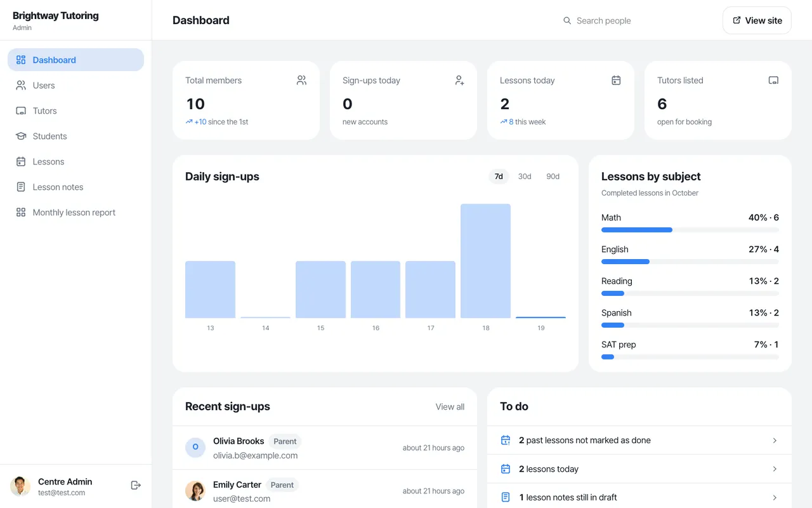Screen dimensions: 812x508
Task: Click calendar icon beside past lessons not marked
Action: click(506, 440)
